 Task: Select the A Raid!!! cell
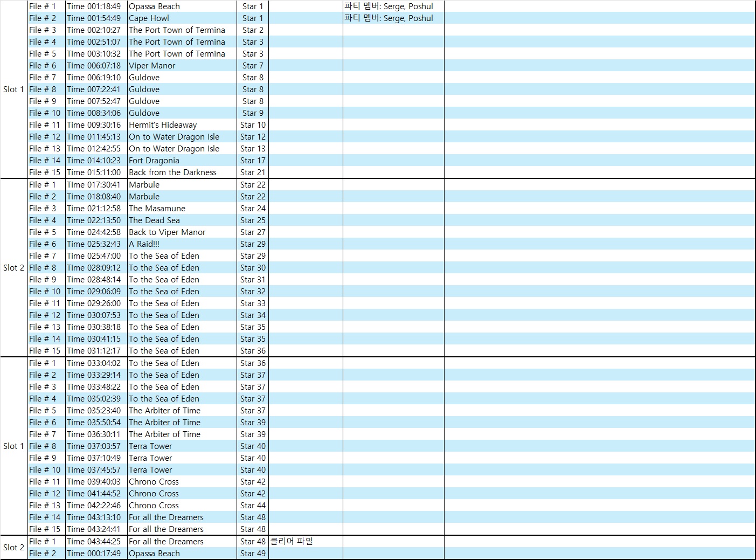[182, 244]
